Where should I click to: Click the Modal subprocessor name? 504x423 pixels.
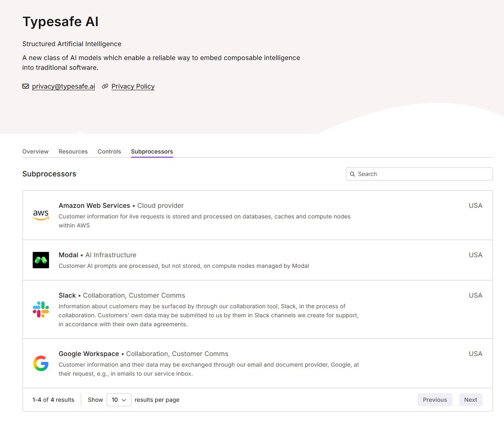click(69, 255)
